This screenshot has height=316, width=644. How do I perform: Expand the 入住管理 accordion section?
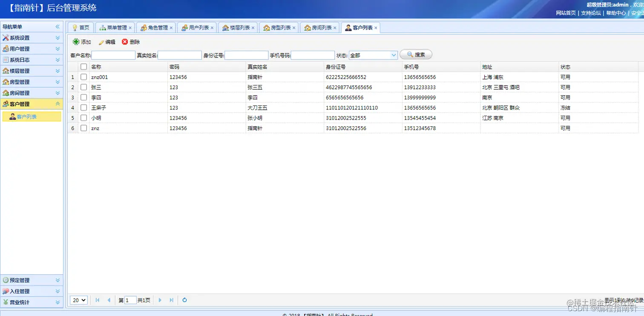(57, 291)
